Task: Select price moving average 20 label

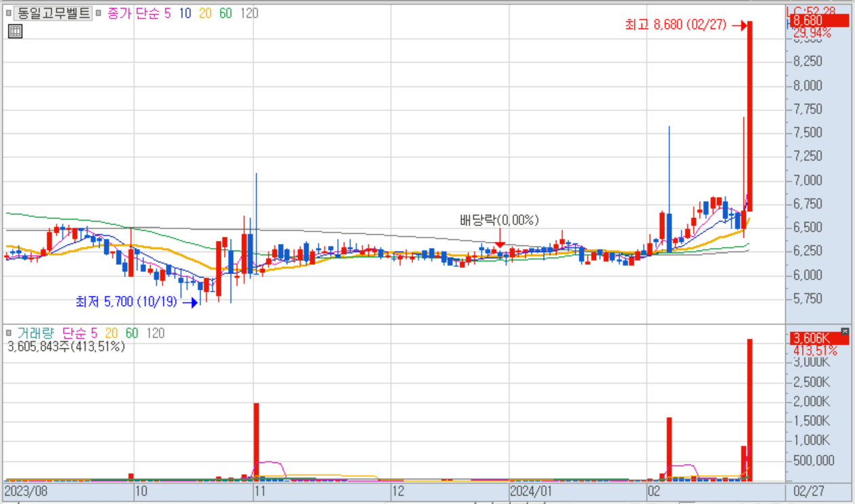Action: coord(205,13)
